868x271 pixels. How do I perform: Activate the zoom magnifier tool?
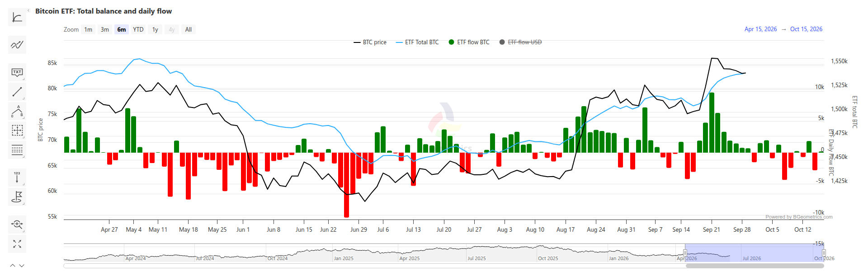(17, 224)
